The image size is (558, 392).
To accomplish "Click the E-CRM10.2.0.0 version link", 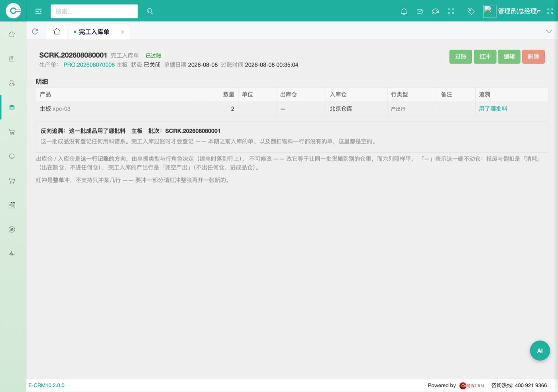I will pyautogui.click(x=46, y=385).
